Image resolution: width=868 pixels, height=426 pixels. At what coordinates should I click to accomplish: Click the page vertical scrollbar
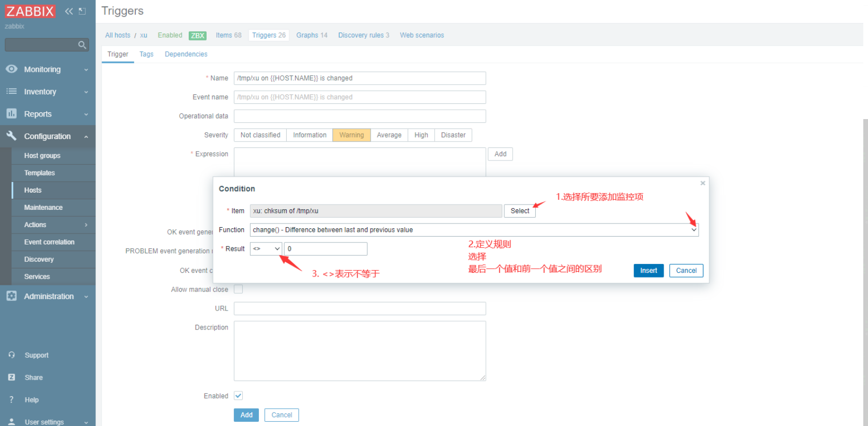coord(865,272)
